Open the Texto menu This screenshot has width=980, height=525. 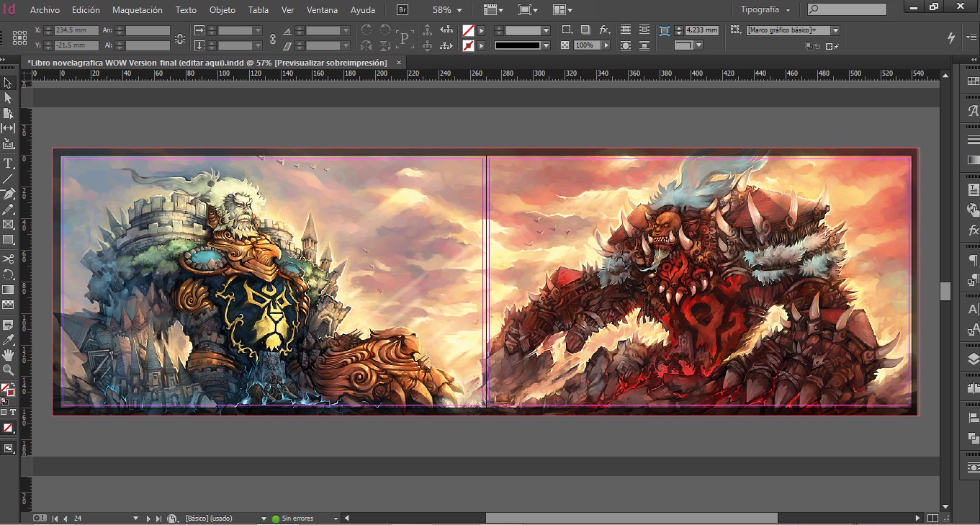point(186,10)
